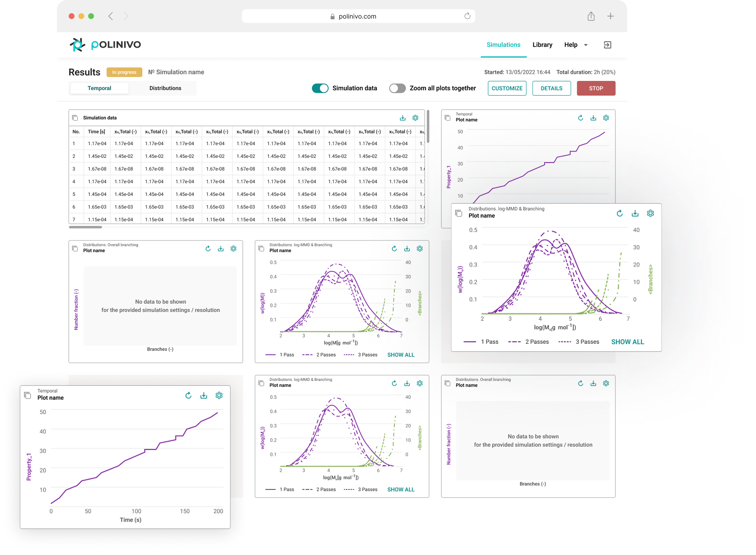The width and height of the screenshot is (756, 555).
Task: Download the Simulation data table
Action: (x=402, y=118)
